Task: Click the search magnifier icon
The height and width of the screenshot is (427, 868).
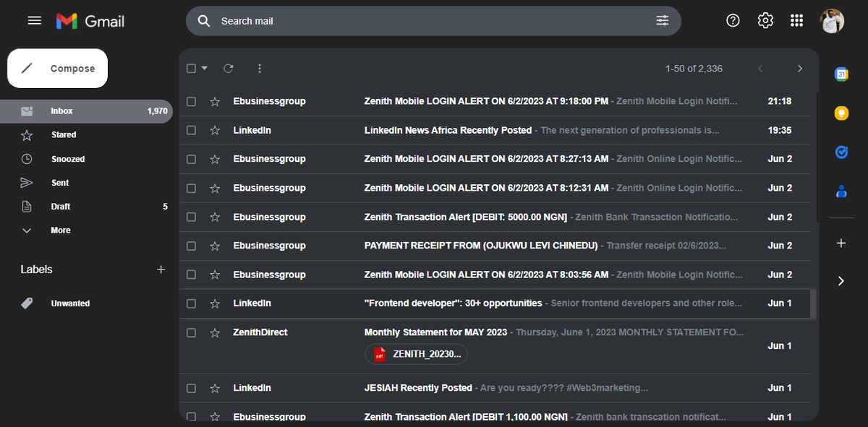Action: tap(205, 21)
